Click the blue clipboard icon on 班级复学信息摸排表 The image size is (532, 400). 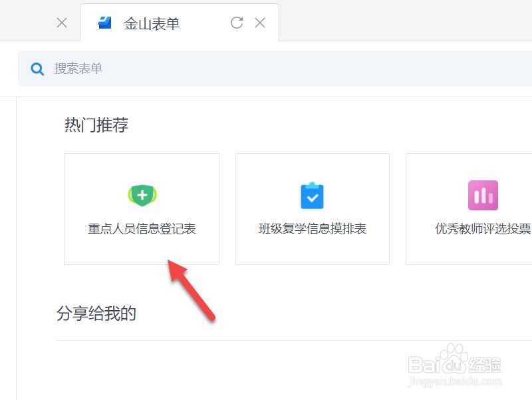312,195
